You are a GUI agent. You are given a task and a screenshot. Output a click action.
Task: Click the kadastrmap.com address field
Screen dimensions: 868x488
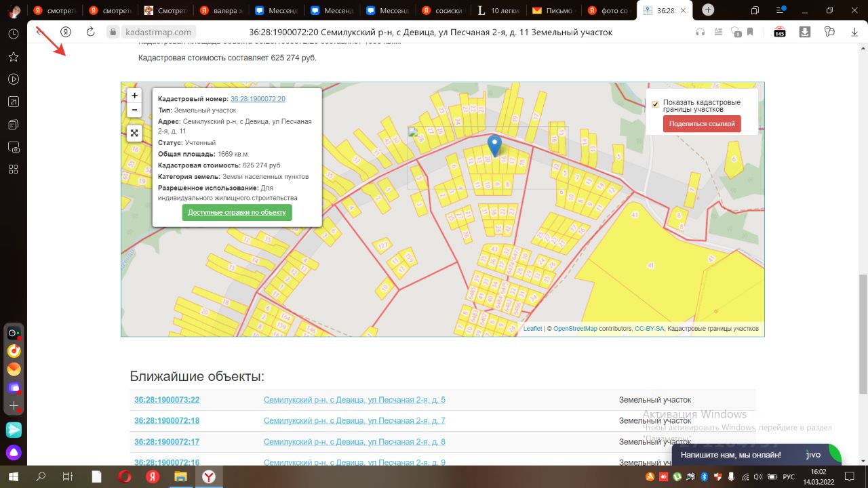tap(159, 32)
